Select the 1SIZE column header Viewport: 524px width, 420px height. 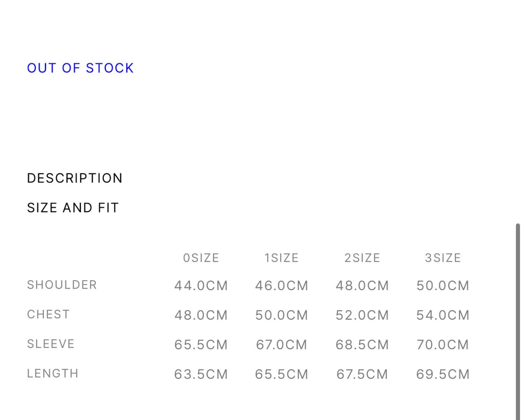point(281,258)
